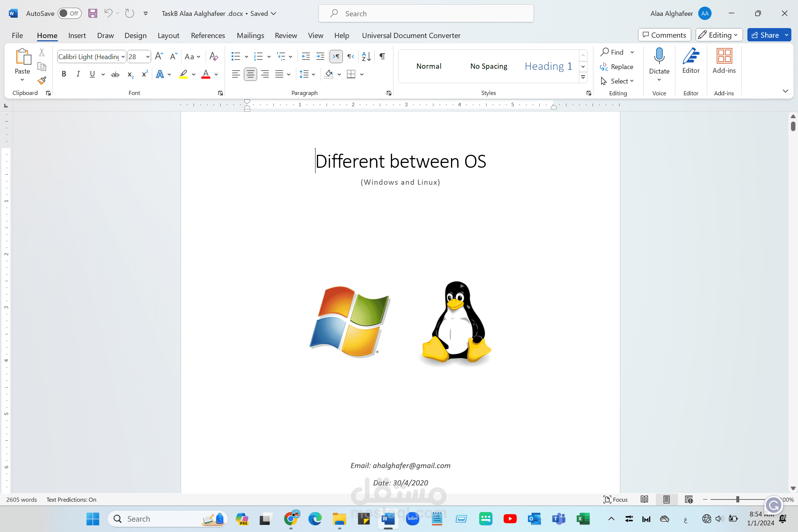Toggle italic formatting
Screen dimensions: 798x532
78,74
